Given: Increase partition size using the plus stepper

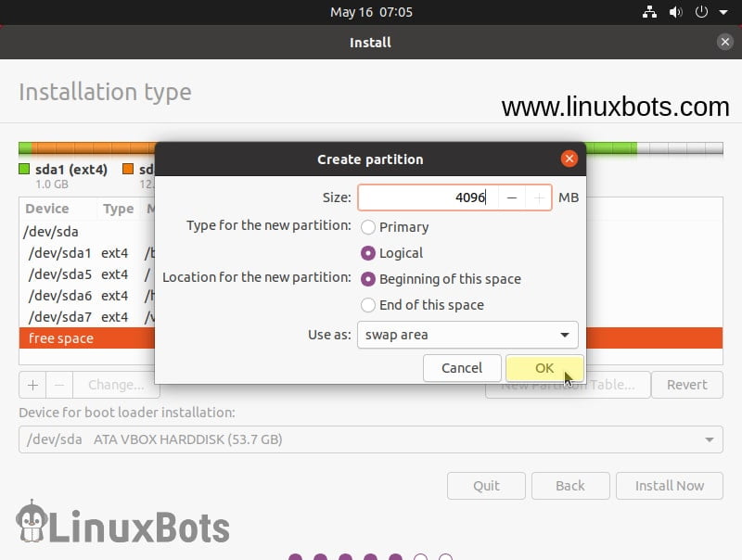Looking at the screenshot, I should (539, 197).
